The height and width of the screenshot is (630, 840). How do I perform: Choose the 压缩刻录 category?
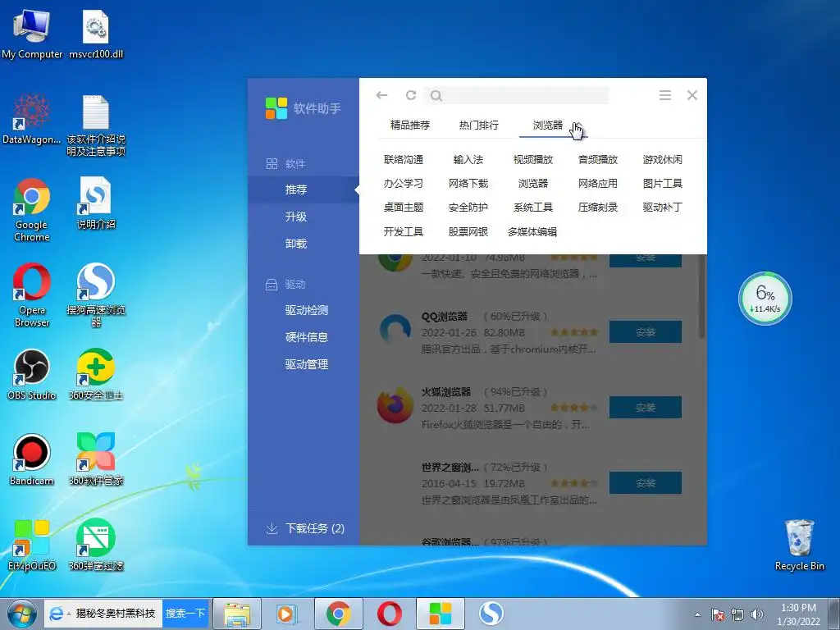click(x=598, y=208)
